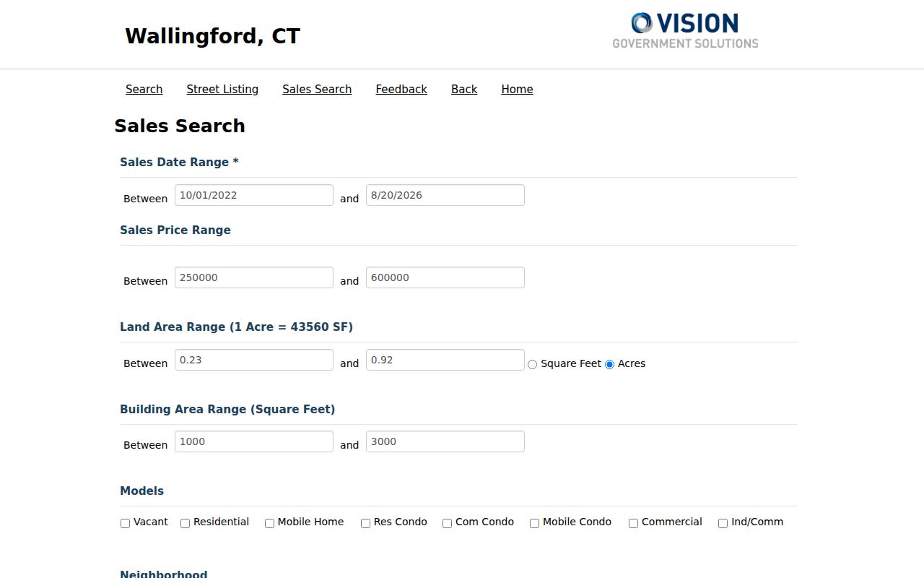
Task: Click the maximum building area field 3000
Action: (x=445, y=441)
